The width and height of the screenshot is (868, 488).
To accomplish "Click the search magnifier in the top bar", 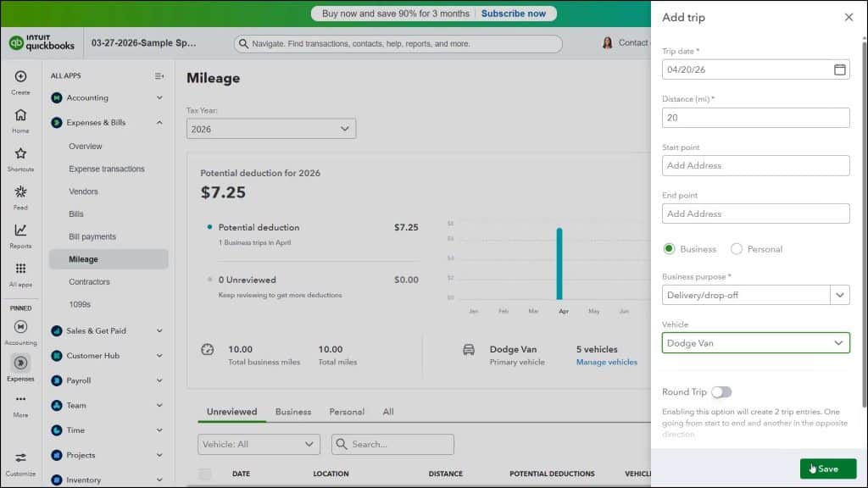I will point(243,44).
